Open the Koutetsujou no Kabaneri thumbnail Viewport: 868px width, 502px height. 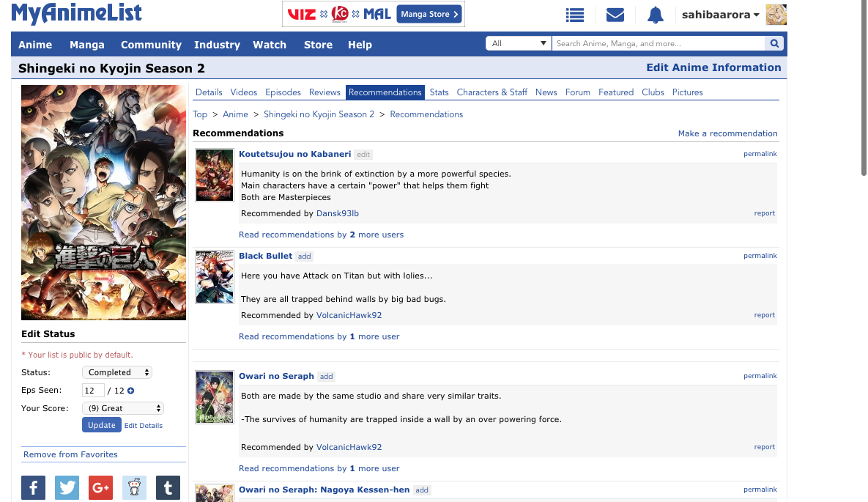214,175
